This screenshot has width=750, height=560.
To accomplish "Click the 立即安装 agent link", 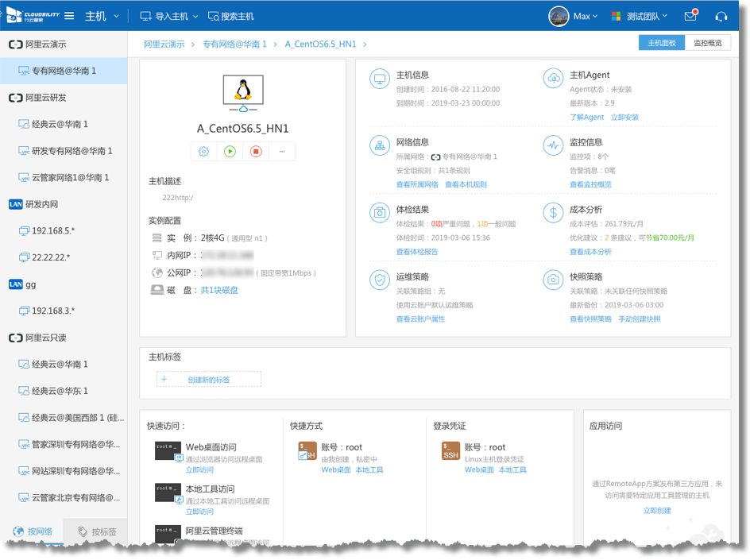I will coord(624,118).
